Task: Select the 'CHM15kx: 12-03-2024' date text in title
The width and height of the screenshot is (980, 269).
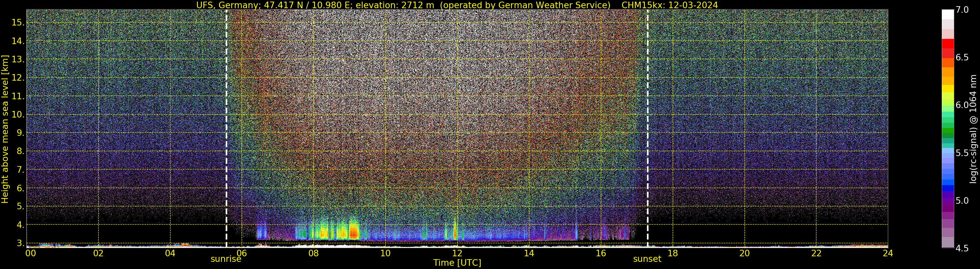Action: point(669,5)
